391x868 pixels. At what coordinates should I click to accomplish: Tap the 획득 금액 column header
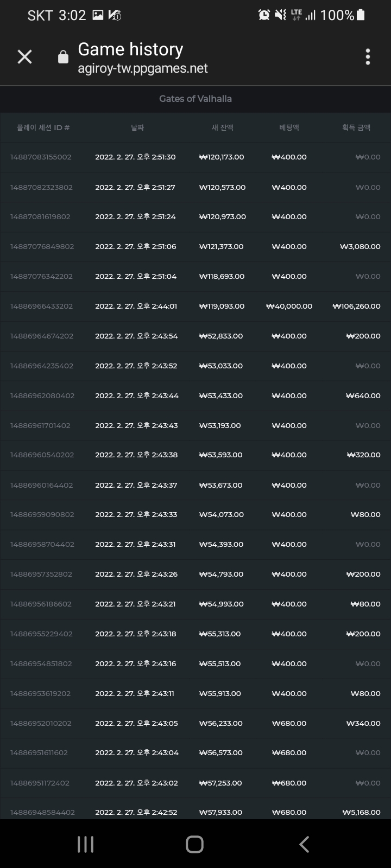point(356,127)
